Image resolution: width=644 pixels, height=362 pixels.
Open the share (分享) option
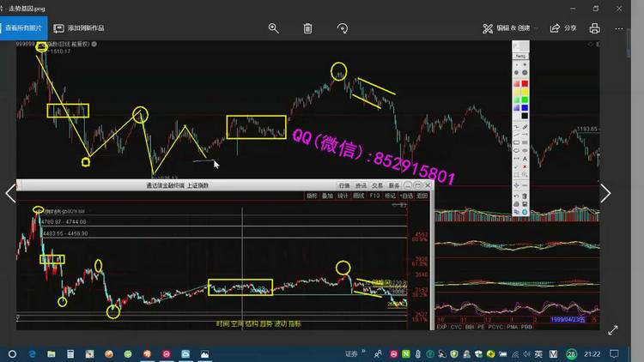564,27
